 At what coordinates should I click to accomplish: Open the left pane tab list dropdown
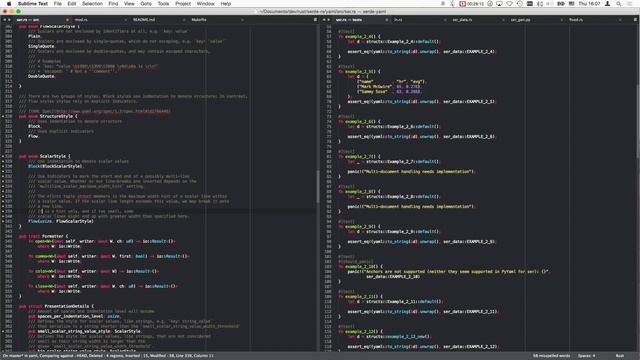[x=315, y=20]
